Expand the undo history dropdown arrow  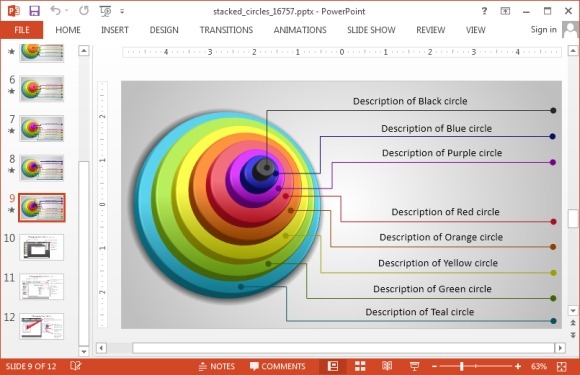[67, 11]
